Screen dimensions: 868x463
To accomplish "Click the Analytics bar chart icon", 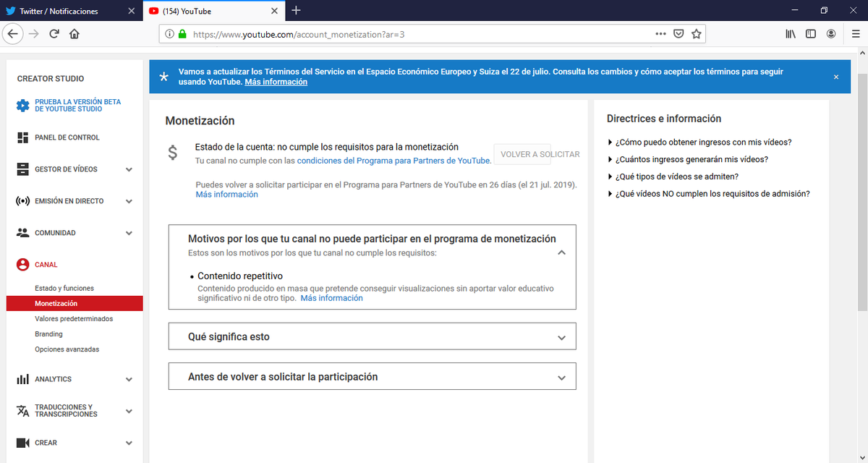I will (22, 379).
